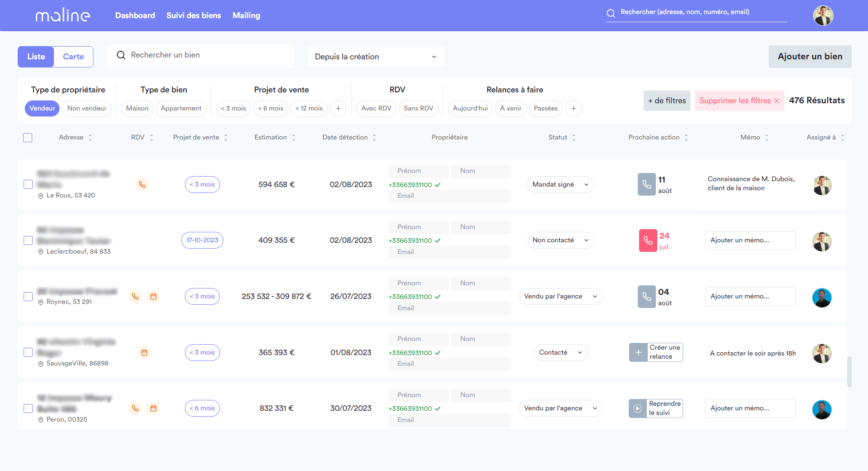Viewport: 868px width, 471px height.
Task: Click the blue call icon next to 11 août
Action: [x=646, y=184]
